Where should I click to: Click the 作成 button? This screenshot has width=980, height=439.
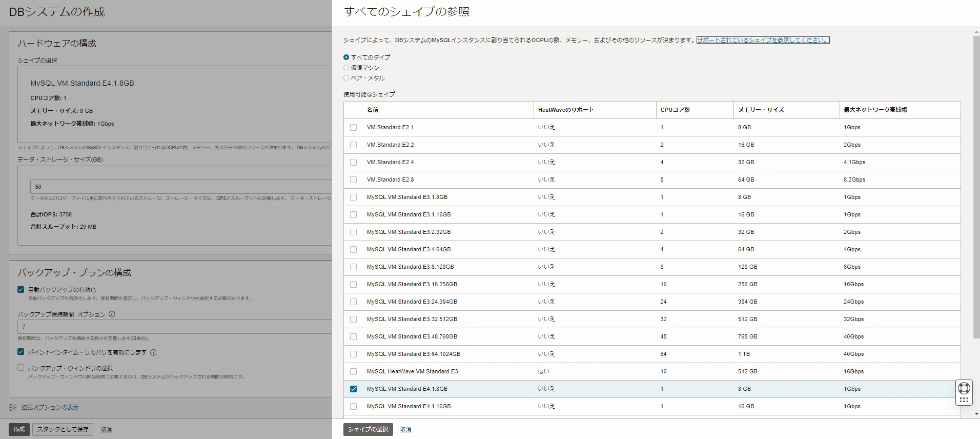pyautogui.click(x=19, y=429)
